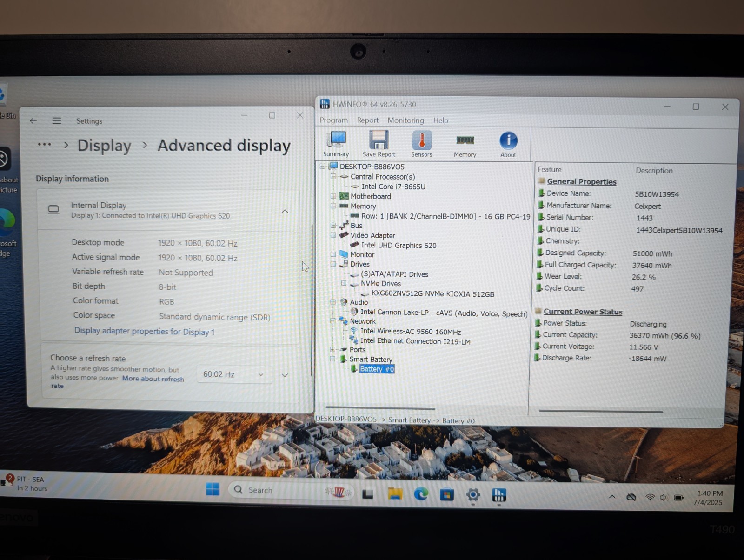Screen dimensions: 744x560
Task: Navigate to Display breadcrumb in Settings
Action: 104,145
